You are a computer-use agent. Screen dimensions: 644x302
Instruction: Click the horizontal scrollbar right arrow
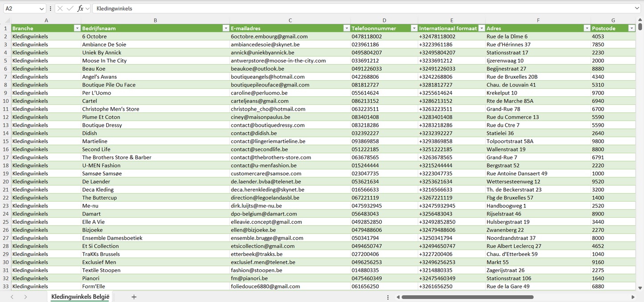(x=633, y=297)
